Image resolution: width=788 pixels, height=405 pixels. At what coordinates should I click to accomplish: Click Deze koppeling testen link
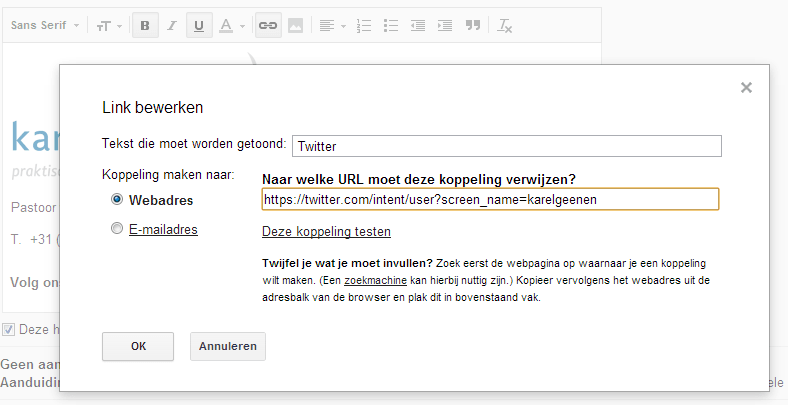coord(326,232)
